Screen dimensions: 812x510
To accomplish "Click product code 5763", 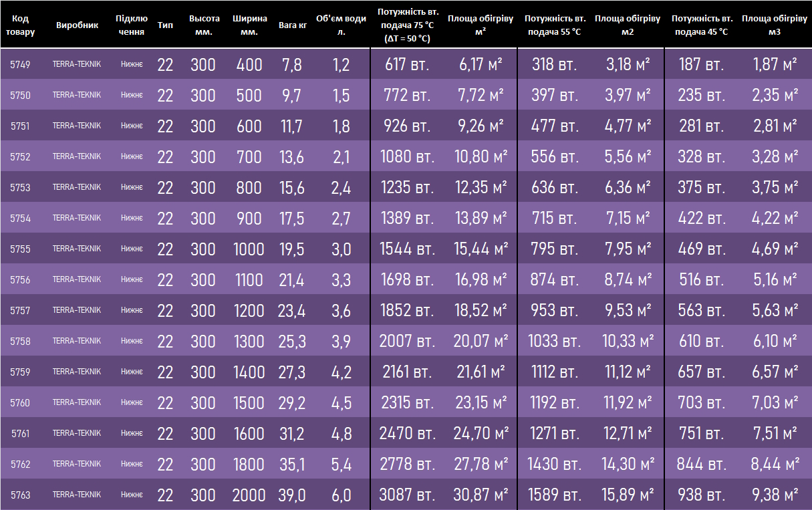I will point(20,495).
